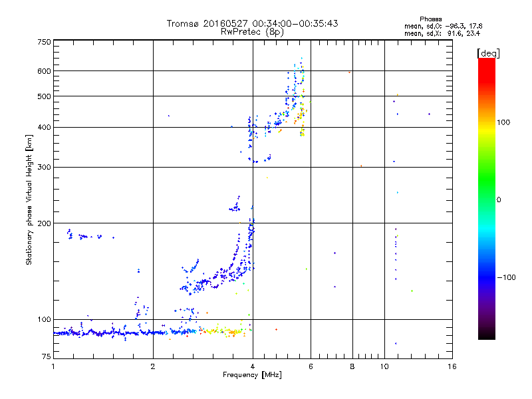
Task: Click x-axis tick label '16'
Action: tap(452, 366)
